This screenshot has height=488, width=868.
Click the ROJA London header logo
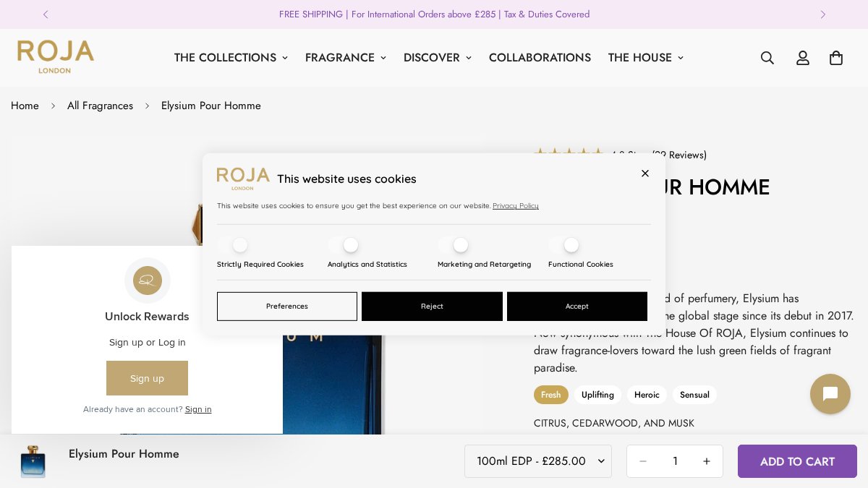56,57
